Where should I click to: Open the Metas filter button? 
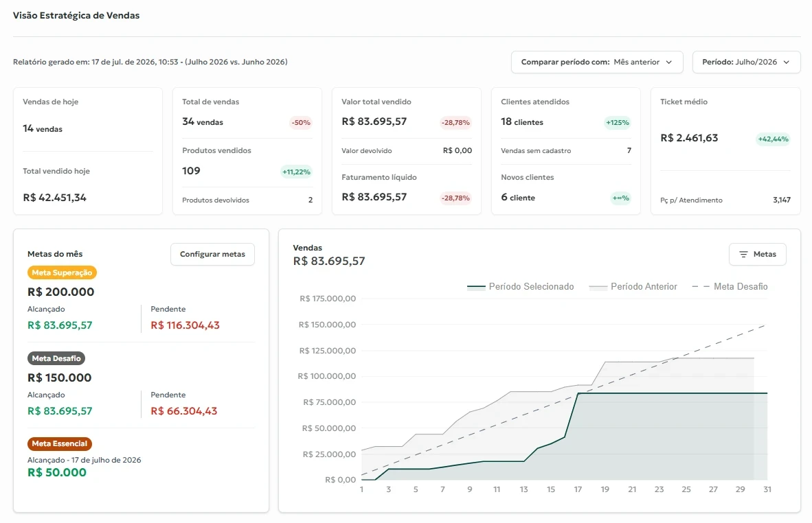(757, 254)
